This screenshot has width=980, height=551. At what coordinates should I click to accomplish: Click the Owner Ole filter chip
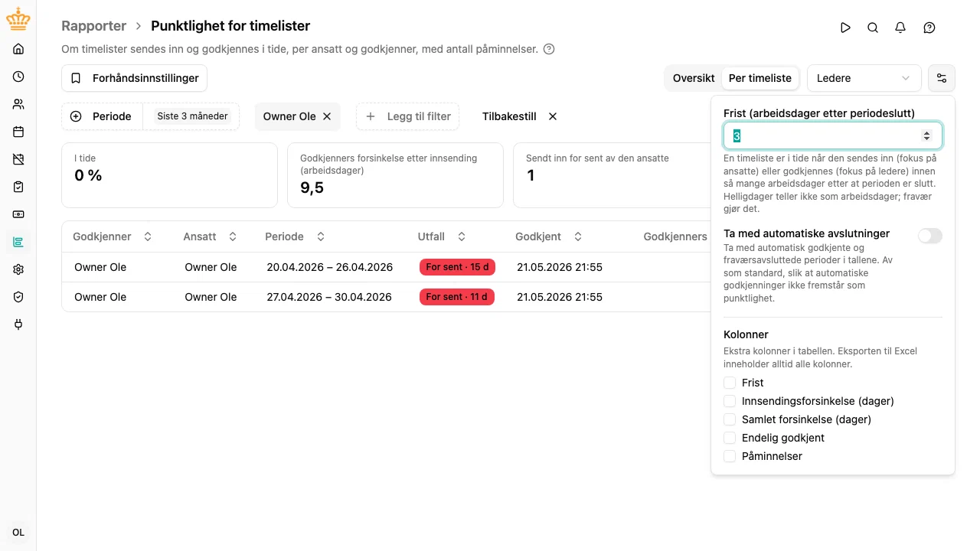click(289, 116)
